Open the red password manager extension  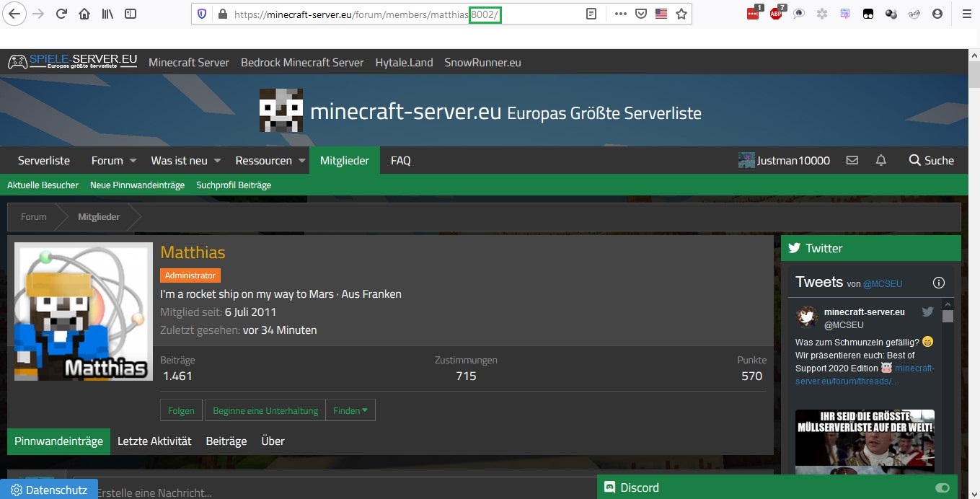pos(754,12)
